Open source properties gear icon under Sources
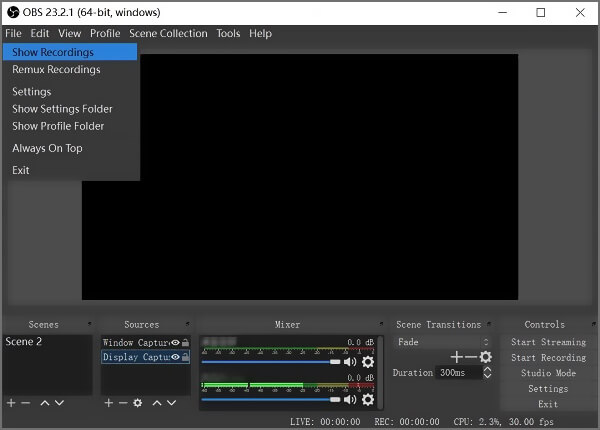600x430 pixels. pos(138,403)
